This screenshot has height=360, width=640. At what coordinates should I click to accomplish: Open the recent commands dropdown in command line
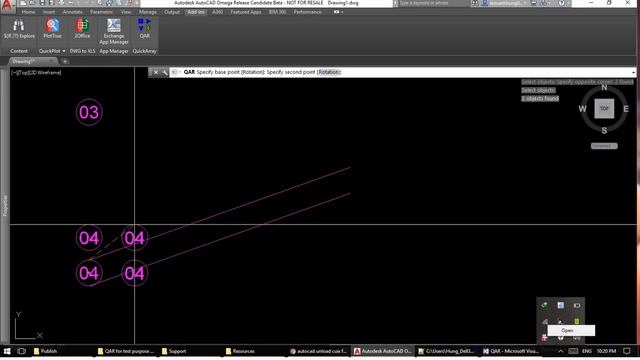pos(175,72)
